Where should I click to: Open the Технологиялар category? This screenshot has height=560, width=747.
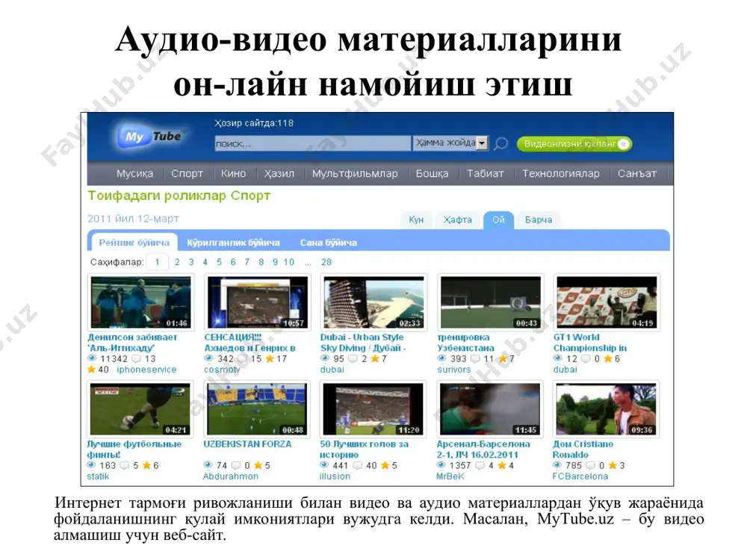point(561,174)
